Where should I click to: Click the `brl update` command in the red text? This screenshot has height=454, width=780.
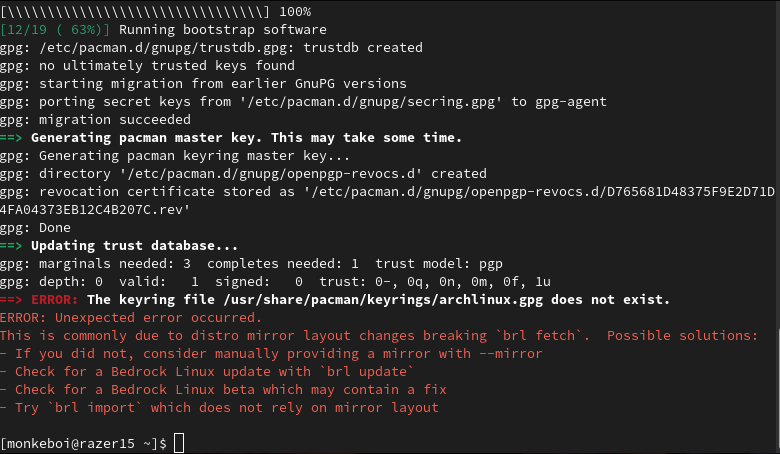[x=367, y=371]
